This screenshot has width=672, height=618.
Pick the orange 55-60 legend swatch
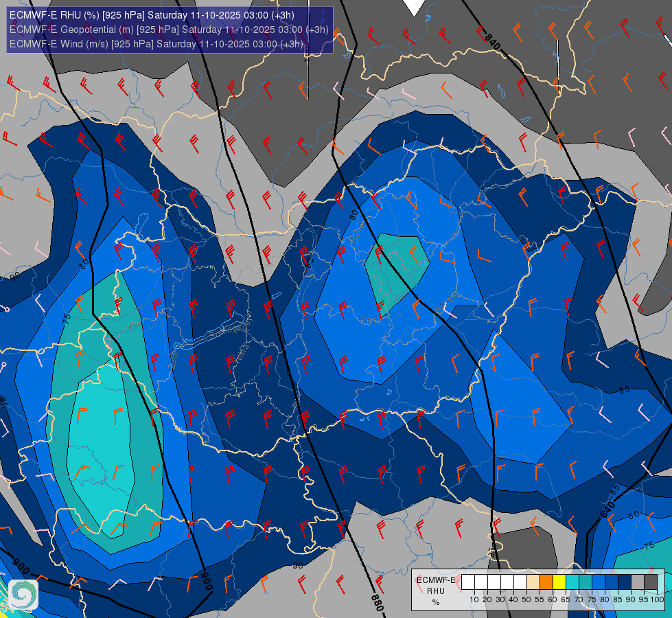click(x=546, y=582)
